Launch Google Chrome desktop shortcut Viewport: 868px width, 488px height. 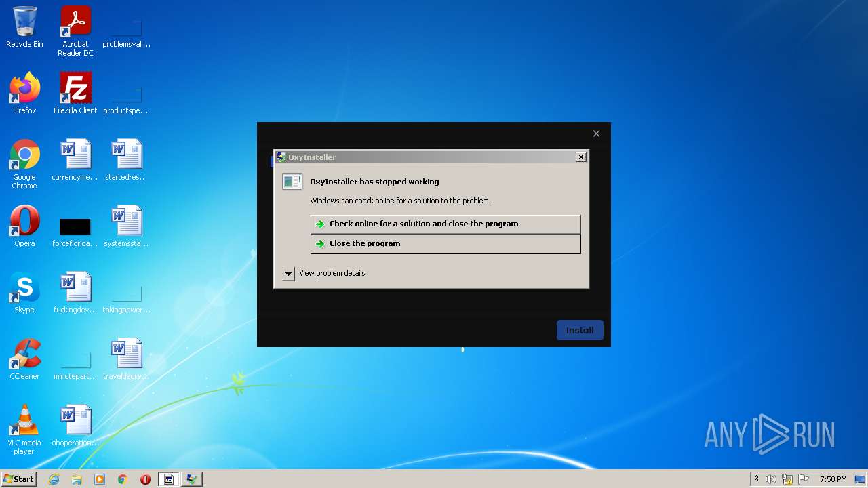(24, 164)
